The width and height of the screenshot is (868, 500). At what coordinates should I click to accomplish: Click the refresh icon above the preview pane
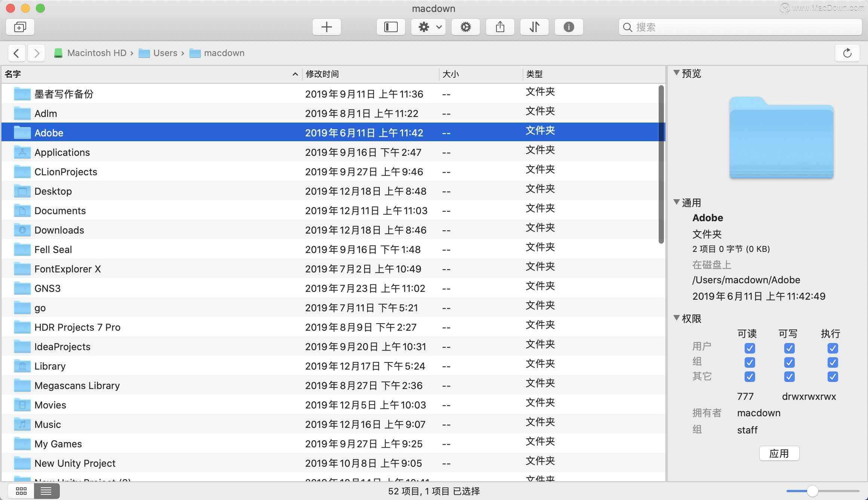pyautogui.click(x=847, y=53)
